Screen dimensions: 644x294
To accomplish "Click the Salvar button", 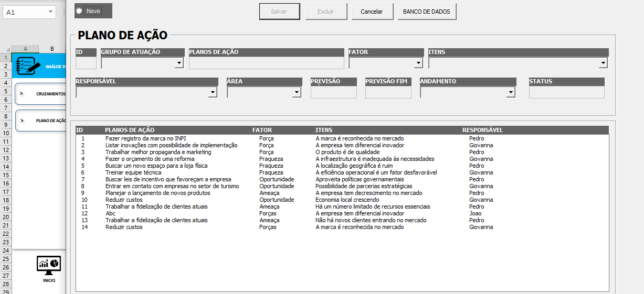I will 280,12.
